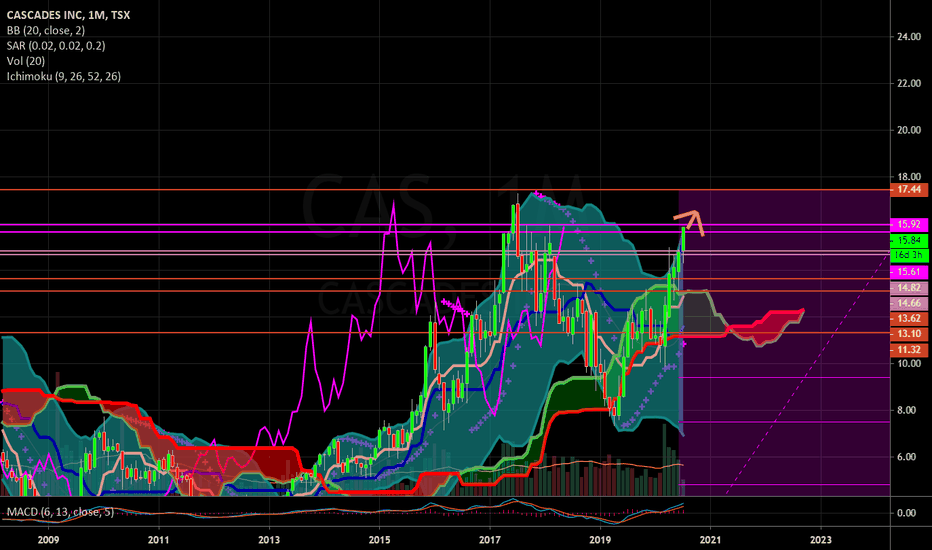
Task: Click the 13.62 price label
Action: [909, 319]
